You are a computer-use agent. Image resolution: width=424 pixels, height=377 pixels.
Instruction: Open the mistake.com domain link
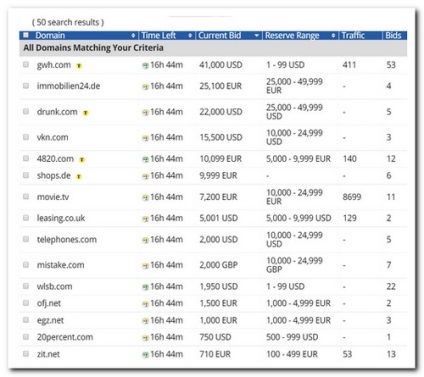click(x=60, y=265)
